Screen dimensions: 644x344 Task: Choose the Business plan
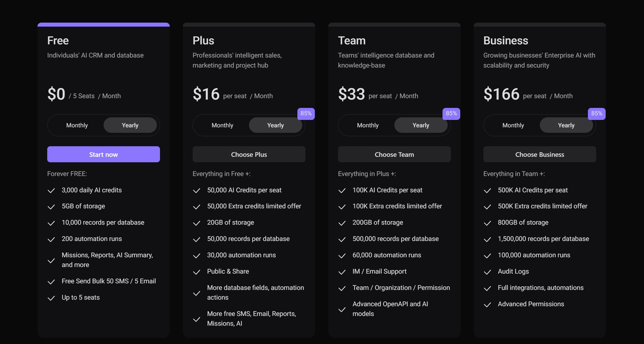click(x=540, y=154)
